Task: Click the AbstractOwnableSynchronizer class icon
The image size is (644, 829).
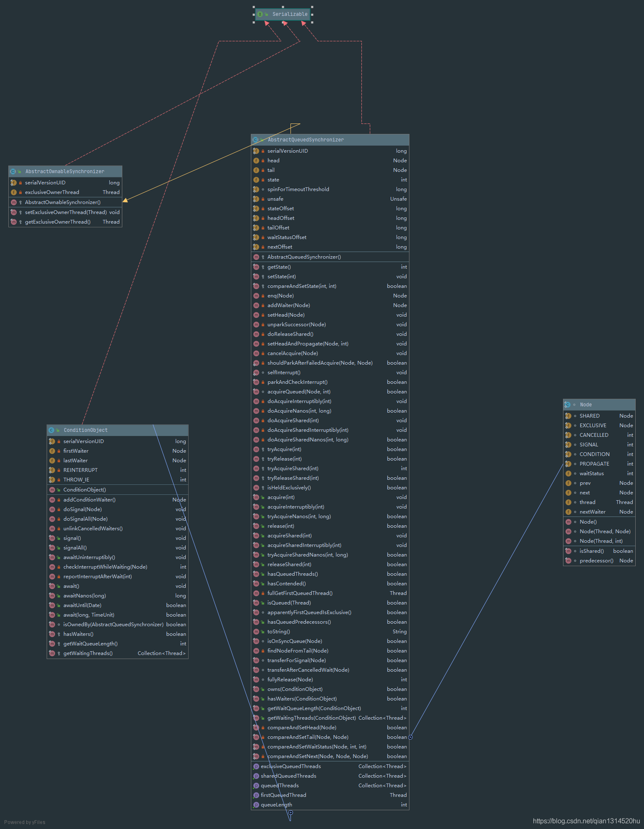Action: [x=13, y=171]
